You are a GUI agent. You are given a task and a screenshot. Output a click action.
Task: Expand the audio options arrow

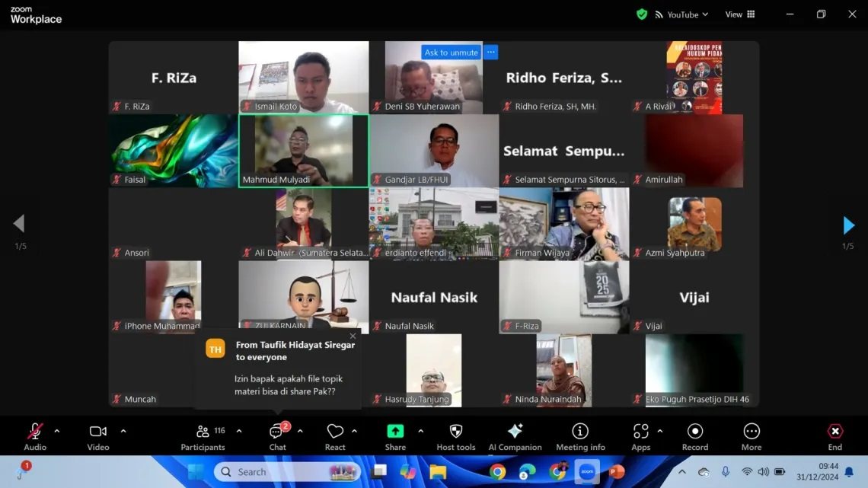(56, 431)
